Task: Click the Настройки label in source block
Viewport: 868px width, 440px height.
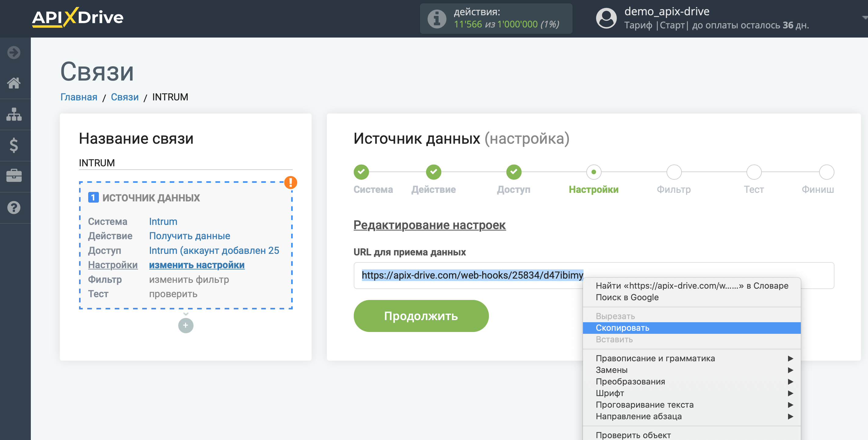Action: pyautogui.click(x=113, y=265)
